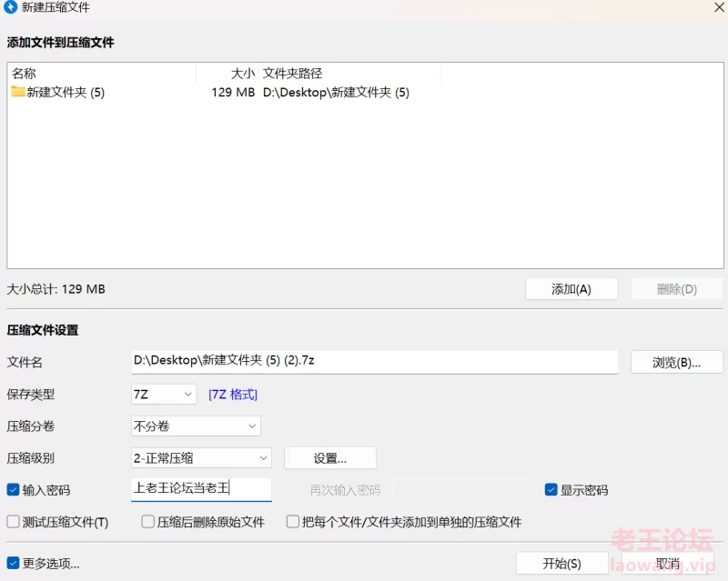The image size is (728, 581).
Task: Enable 测试压缩文件(T) checkbox
Action: (13, 522)
